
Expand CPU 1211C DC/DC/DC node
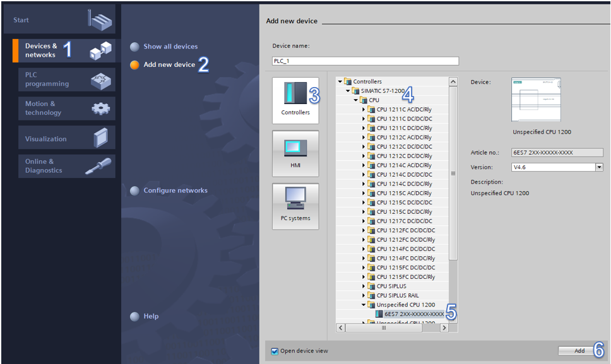click(x=364, y=119)
